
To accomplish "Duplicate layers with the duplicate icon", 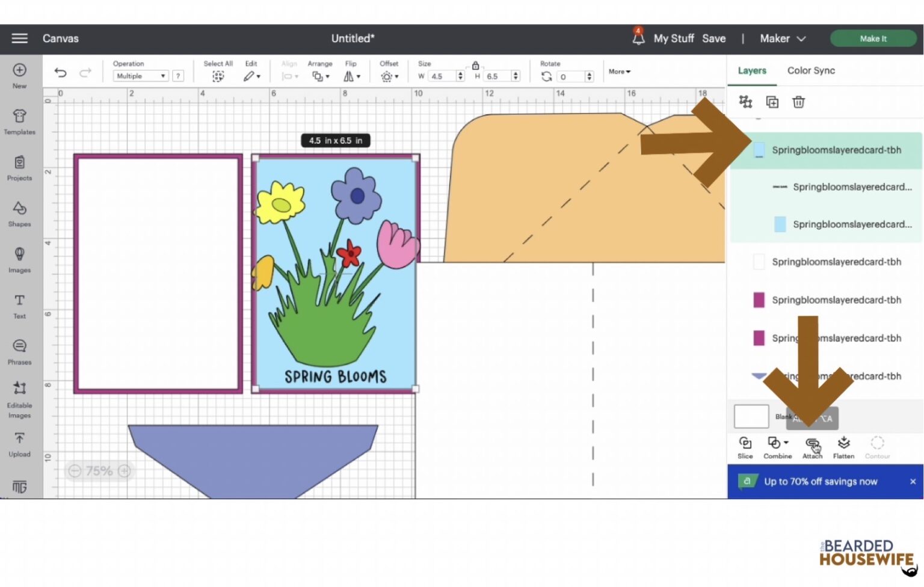I will (772, 102).
